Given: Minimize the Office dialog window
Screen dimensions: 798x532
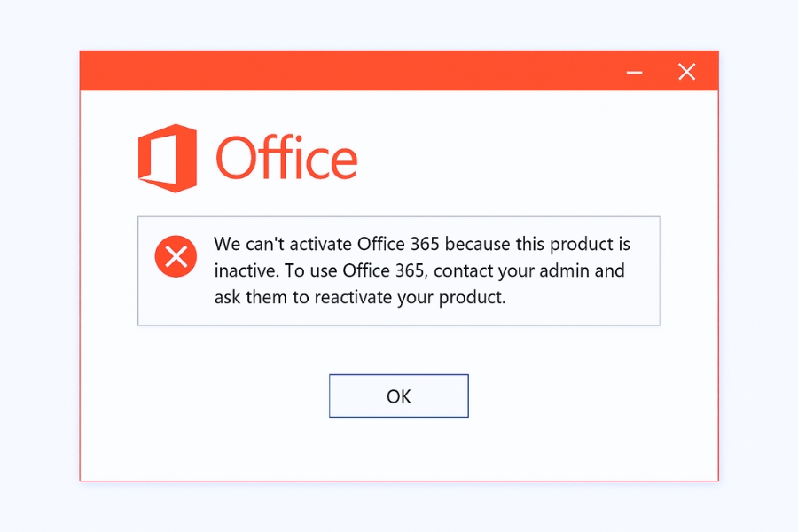Looking at the screenshot, I should point(635,73).
